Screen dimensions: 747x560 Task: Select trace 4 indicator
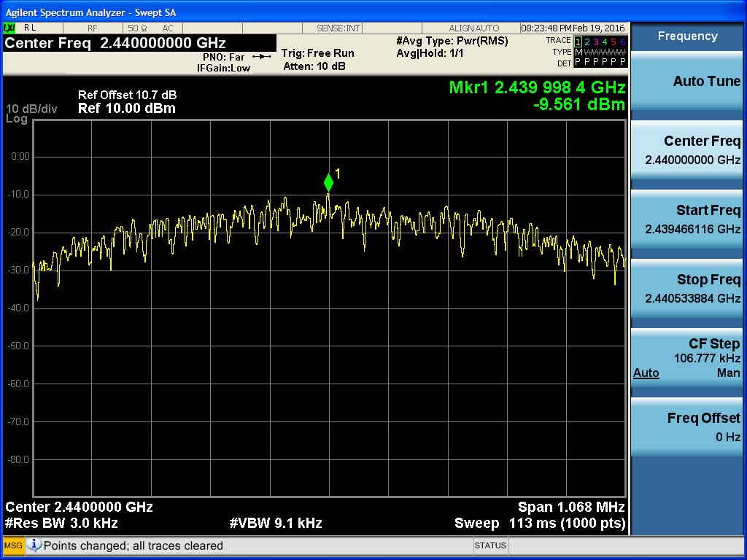point(605,42)
